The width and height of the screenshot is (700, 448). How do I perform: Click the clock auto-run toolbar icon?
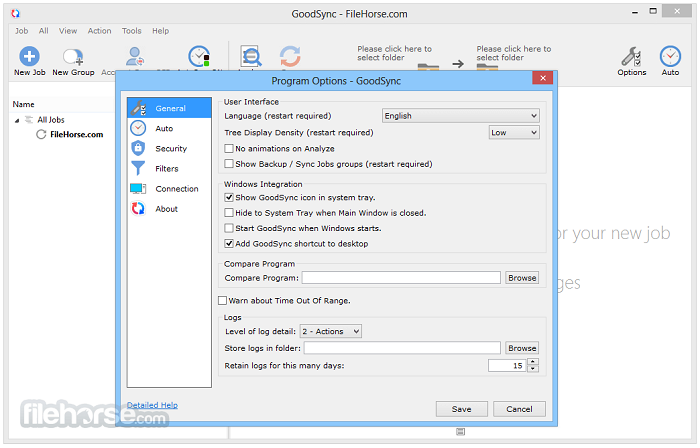(199, 56)
